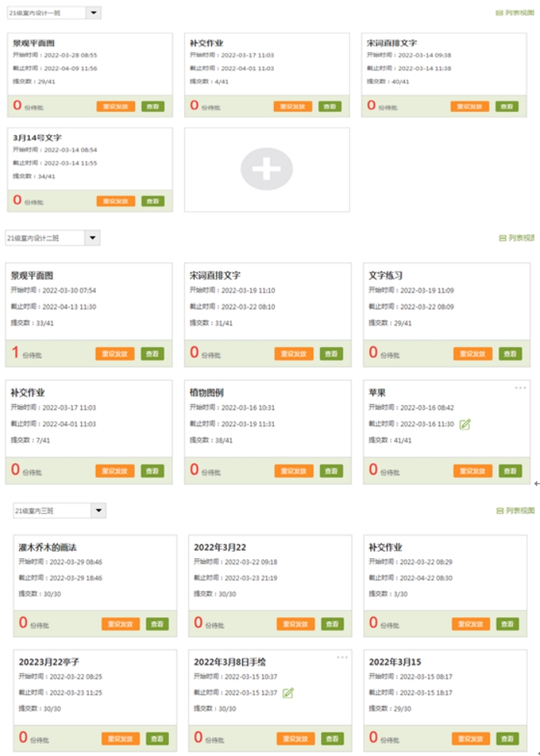Open the three-dot menu on 苹果 card
Screen dimensions: 540x756
[520, 387]
